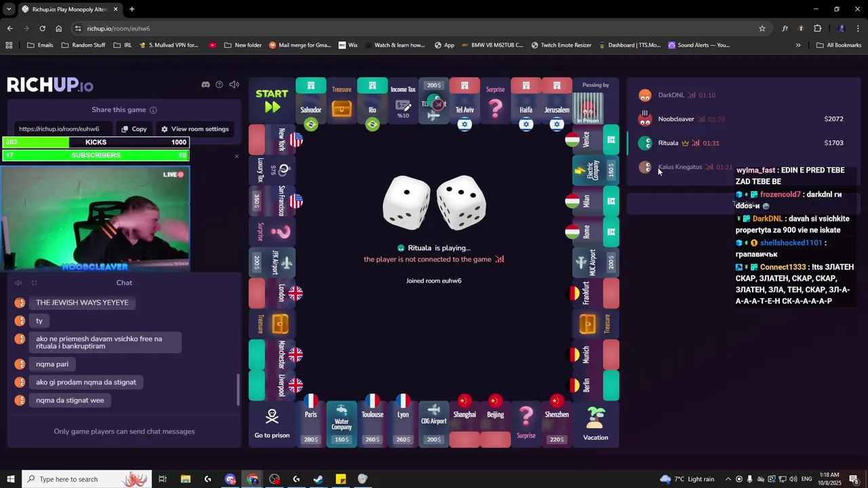Open the Twitch Emote Resizer bookmark

(561, 45)
